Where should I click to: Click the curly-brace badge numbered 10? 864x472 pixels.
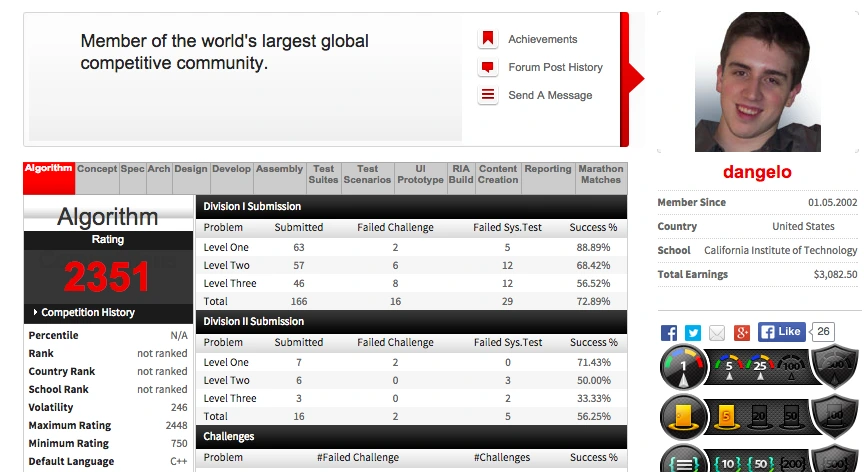click(x=728, y=464)
